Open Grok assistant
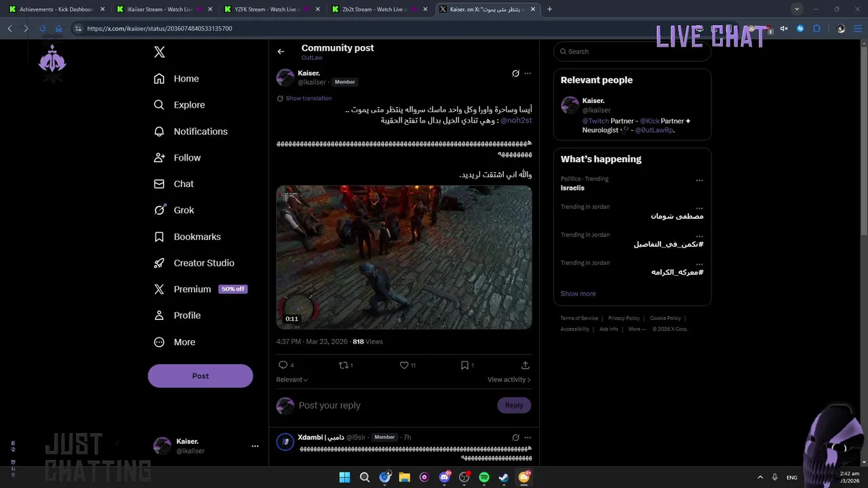Image resolution: width=868 pixels, height=488 pixels. [174, 210]
